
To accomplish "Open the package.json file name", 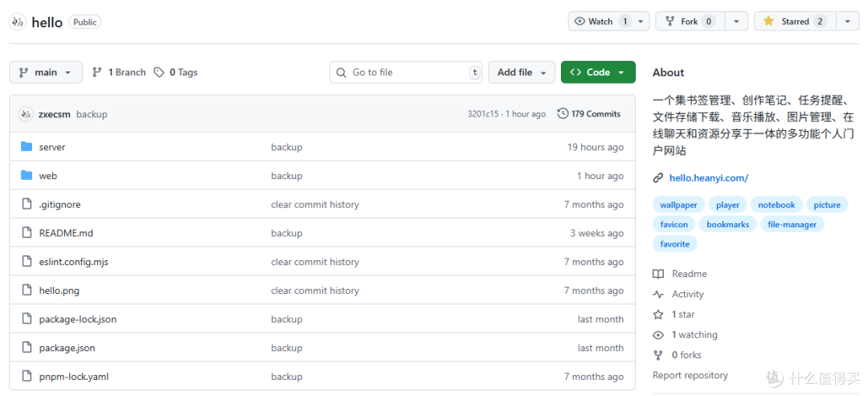I will click(x=67, y=348).
